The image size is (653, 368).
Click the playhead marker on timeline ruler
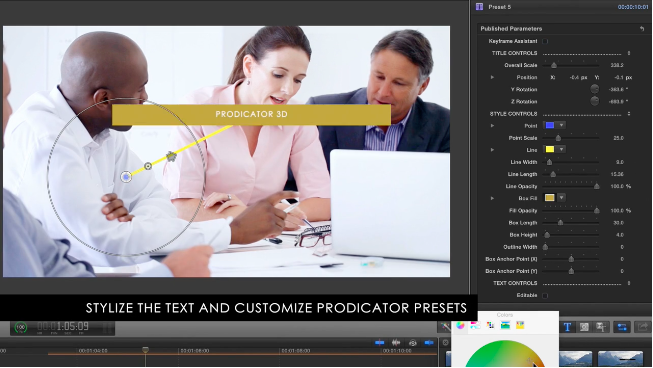click(x=145, y=350)
